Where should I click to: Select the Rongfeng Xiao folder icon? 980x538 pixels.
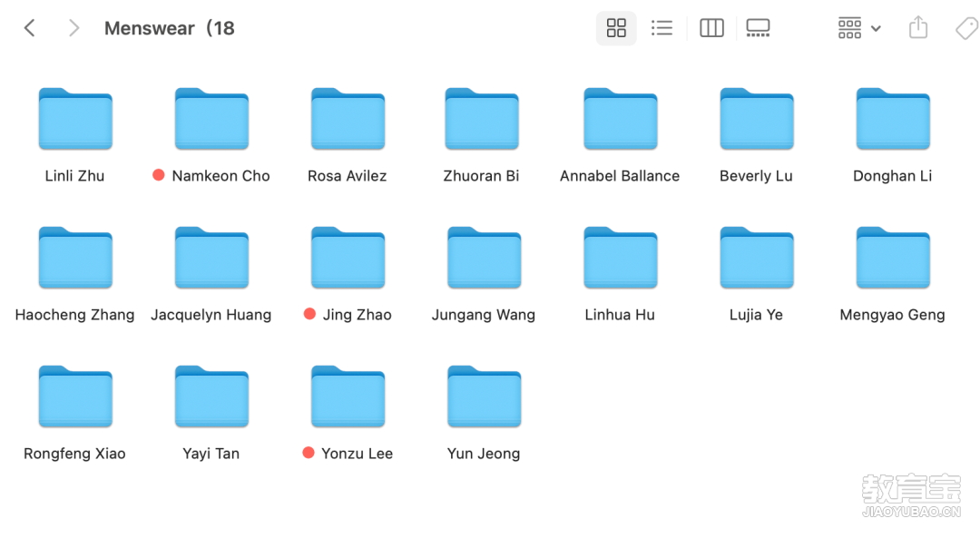tap(75, 396)
